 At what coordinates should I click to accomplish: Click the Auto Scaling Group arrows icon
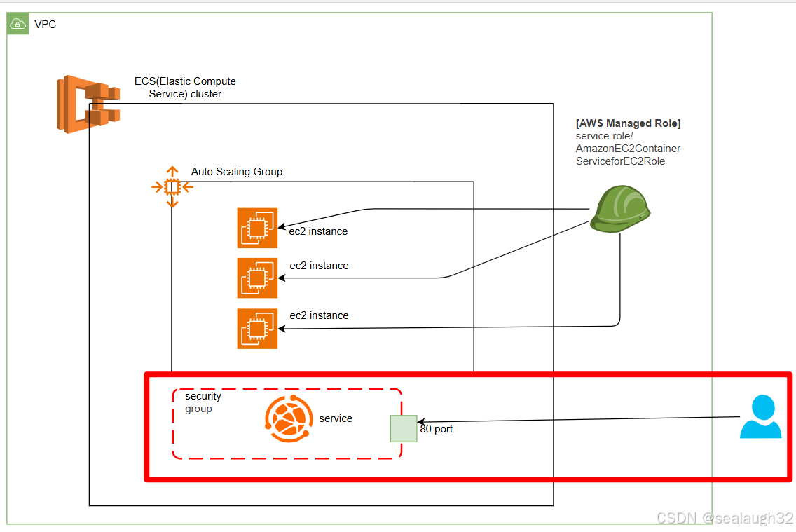172,187
